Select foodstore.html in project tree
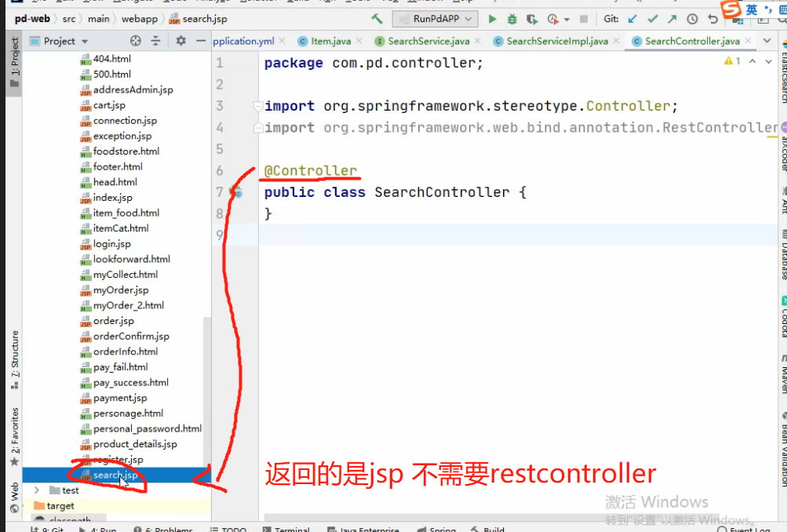 [x=120, y=151]
